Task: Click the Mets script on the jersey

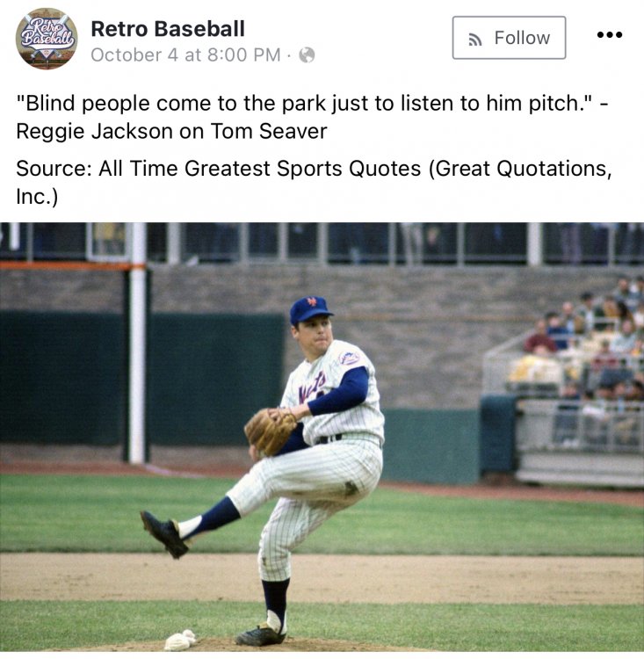Action: 312,387
